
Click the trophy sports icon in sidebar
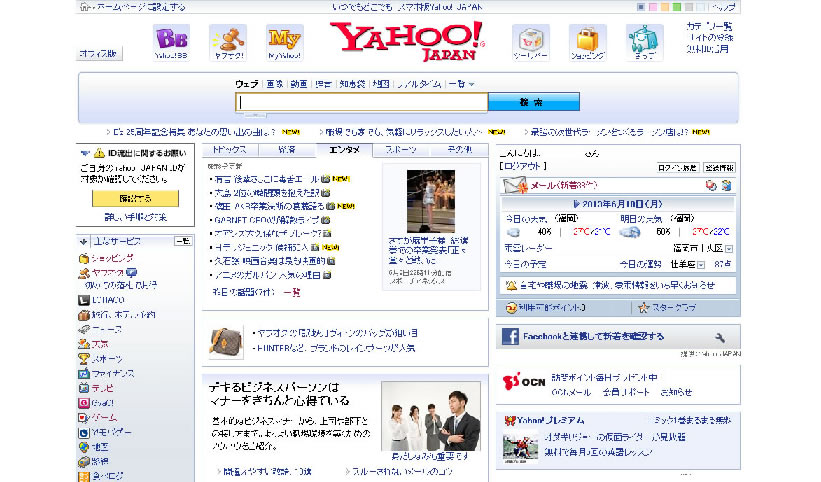(x=84, y=358)
